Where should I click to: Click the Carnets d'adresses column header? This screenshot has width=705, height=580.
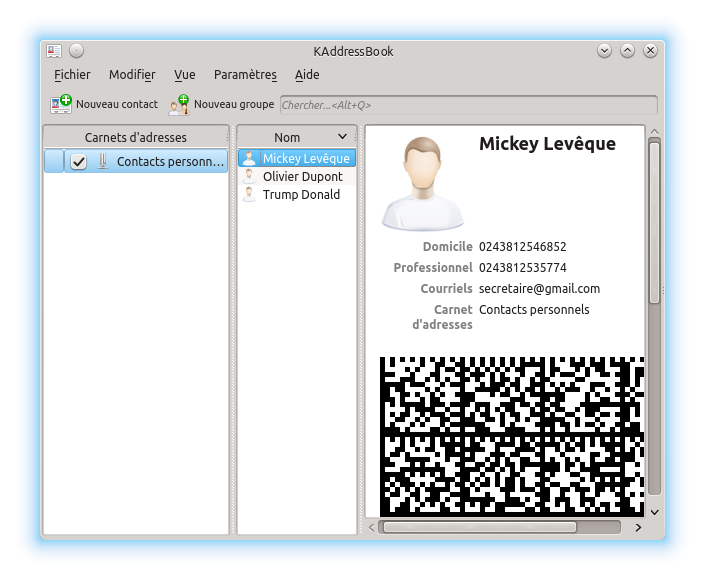135,137
